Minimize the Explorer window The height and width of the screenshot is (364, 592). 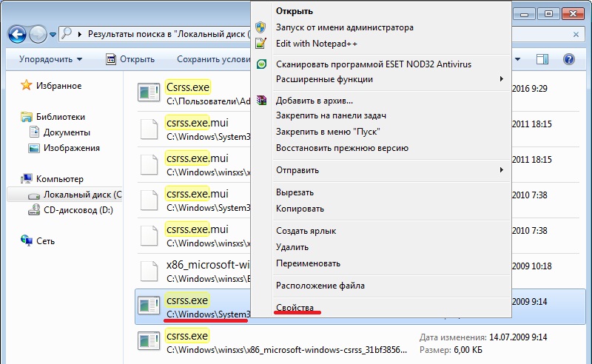coord(524,14)
